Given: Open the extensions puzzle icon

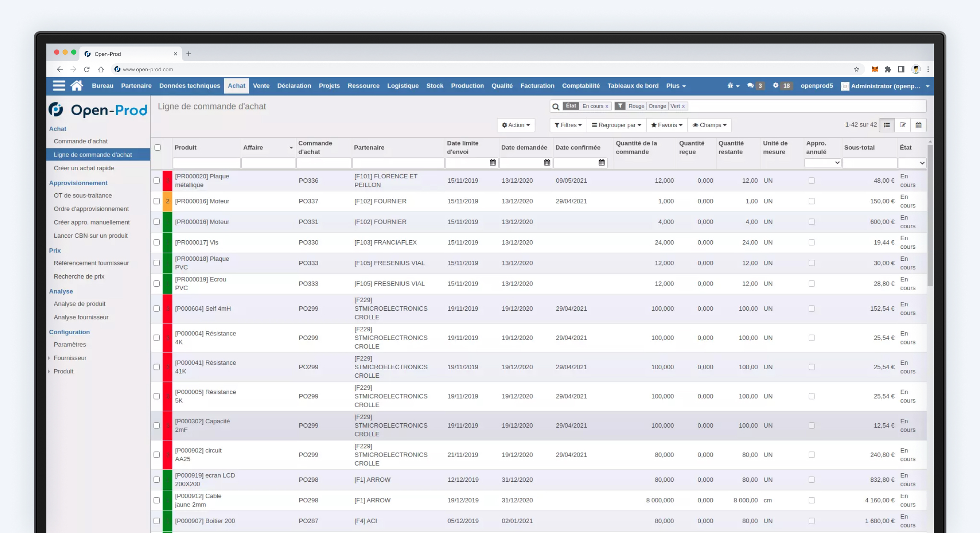Looking at the screenshot, I should [x=888, y=69].
